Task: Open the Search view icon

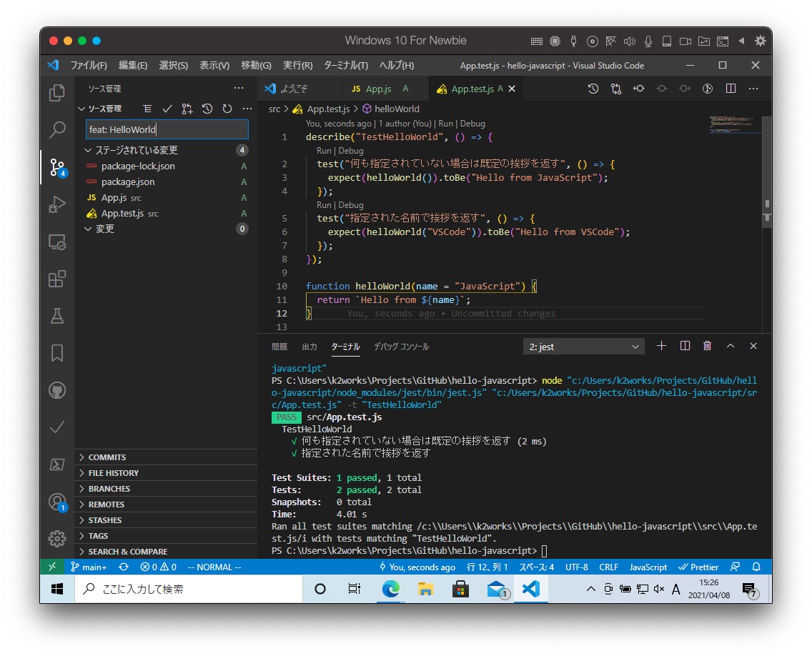Action: (57, 130)
